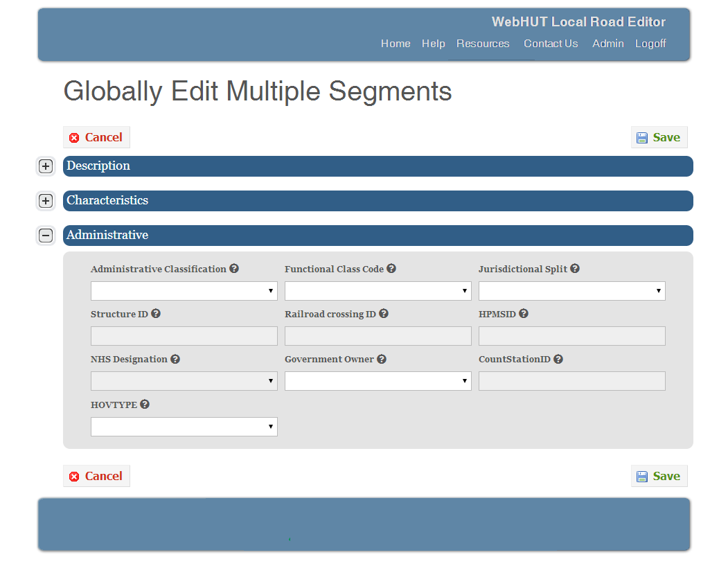The image size is (728, 566).
Task: Click the help icon beside Structure ID
Action: click(x=156, y=313)
